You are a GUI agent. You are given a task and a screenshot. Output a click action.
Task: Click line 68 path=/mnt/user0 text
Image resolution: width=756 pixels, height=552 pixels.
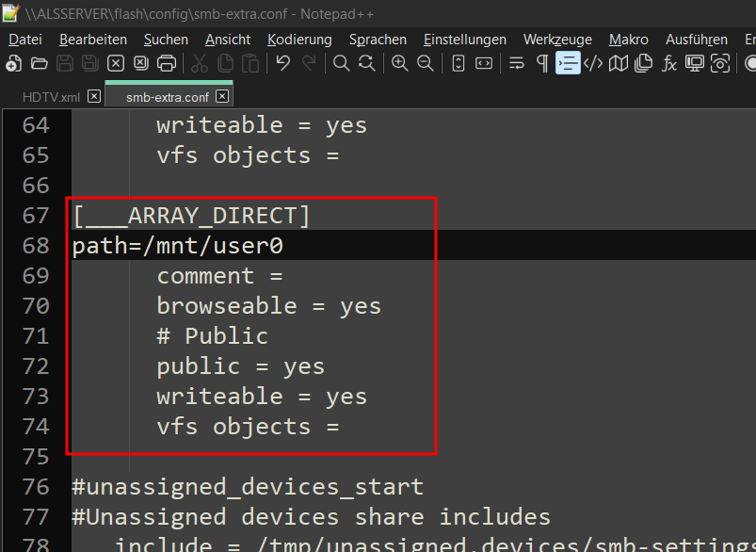[x=177, y=246]
